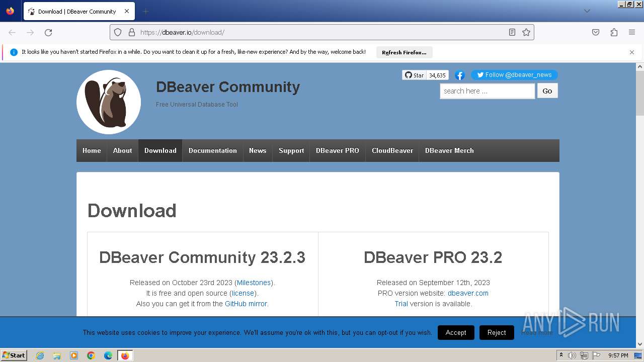Open the CloudBeaver menu item
The height and width of the screenshot is (362, 644).
pyautogui.click(x=392, y=150)
